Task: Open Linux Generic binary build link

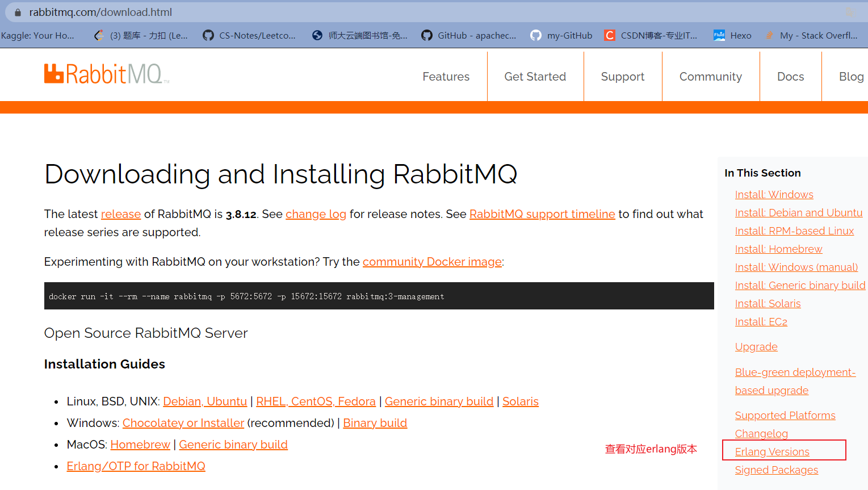Action: point(439,401)
